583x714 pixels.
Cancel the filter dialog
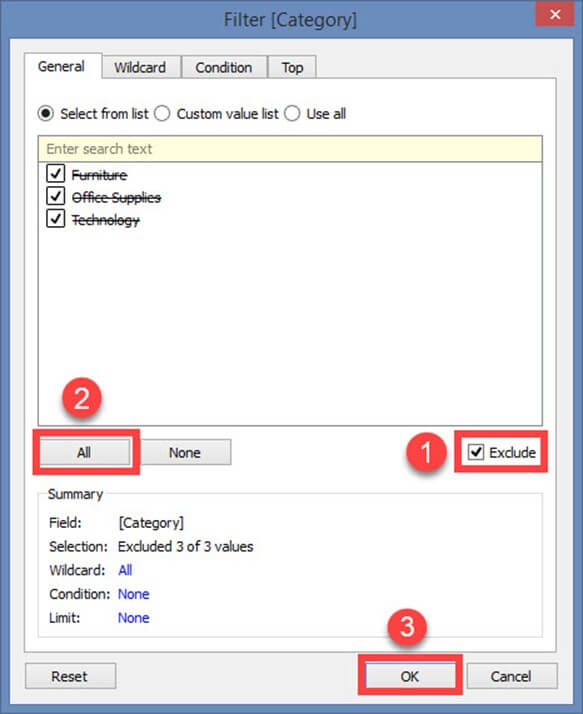(511, 676)
